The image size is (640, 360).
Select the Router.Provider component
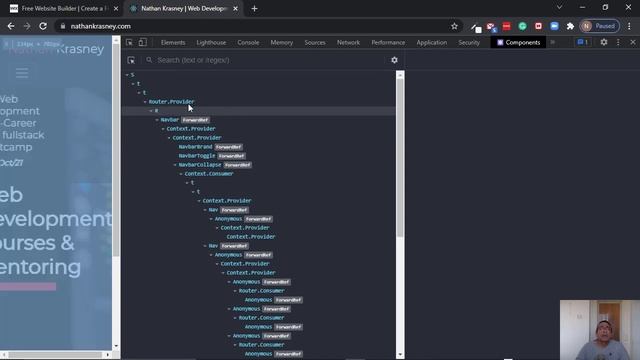171,102
